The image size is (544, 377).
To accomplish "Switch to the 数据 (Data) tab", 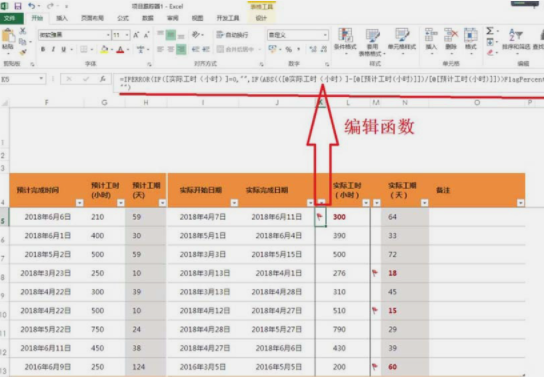I will pyautogui.click(x=148, y=18).
